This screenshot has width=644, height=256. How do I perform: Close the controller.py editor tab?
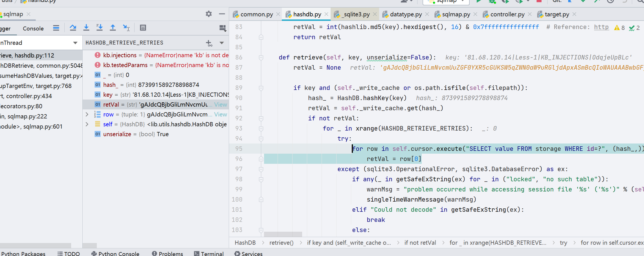(x=530, y=14)
